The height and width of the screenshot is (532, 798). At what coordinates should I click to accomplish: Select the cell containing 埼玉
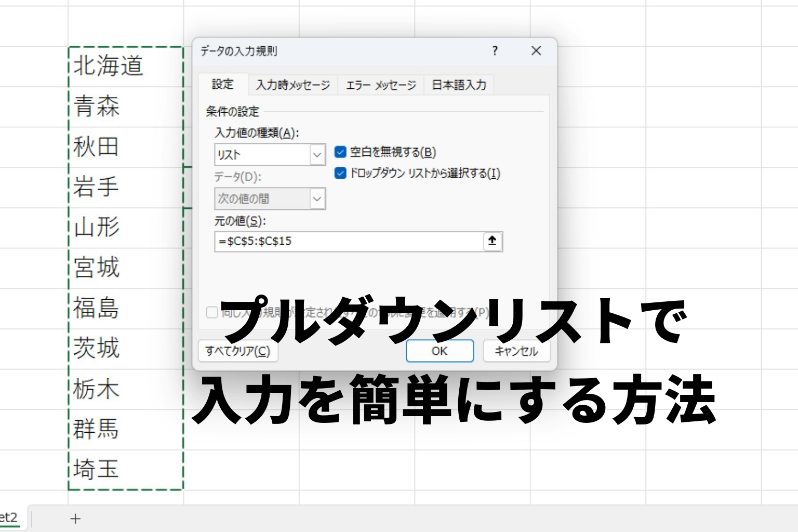(125, 469)
